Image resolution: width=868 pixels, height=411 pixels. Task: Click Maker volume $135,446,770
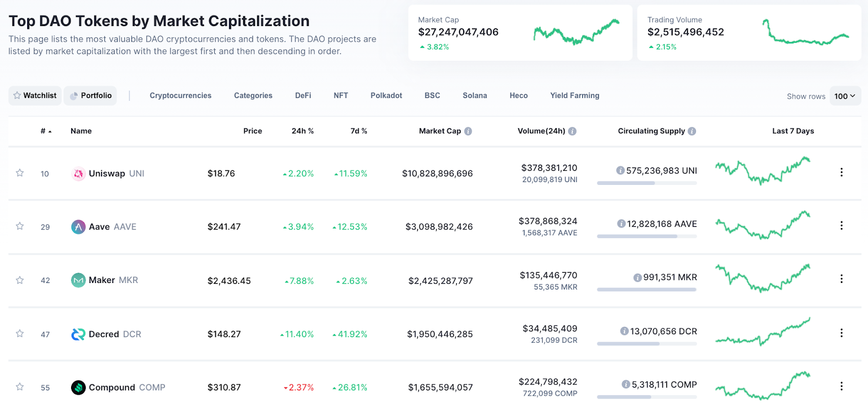pos(548,275)
